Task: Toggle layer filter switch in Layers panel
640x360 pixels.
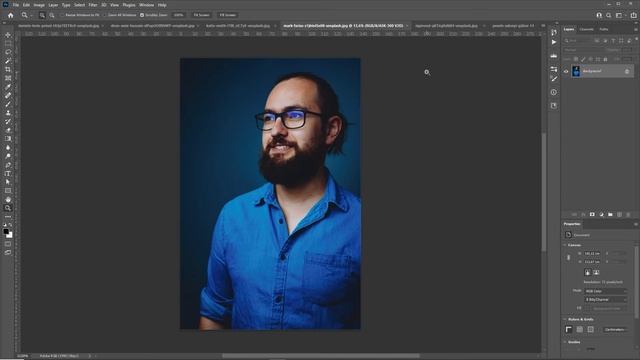Action: (x=636, y=40)
